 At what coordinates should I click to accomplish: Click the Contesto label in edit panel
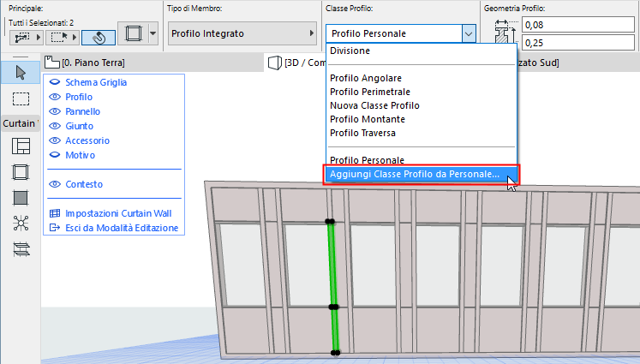[84, 184]
